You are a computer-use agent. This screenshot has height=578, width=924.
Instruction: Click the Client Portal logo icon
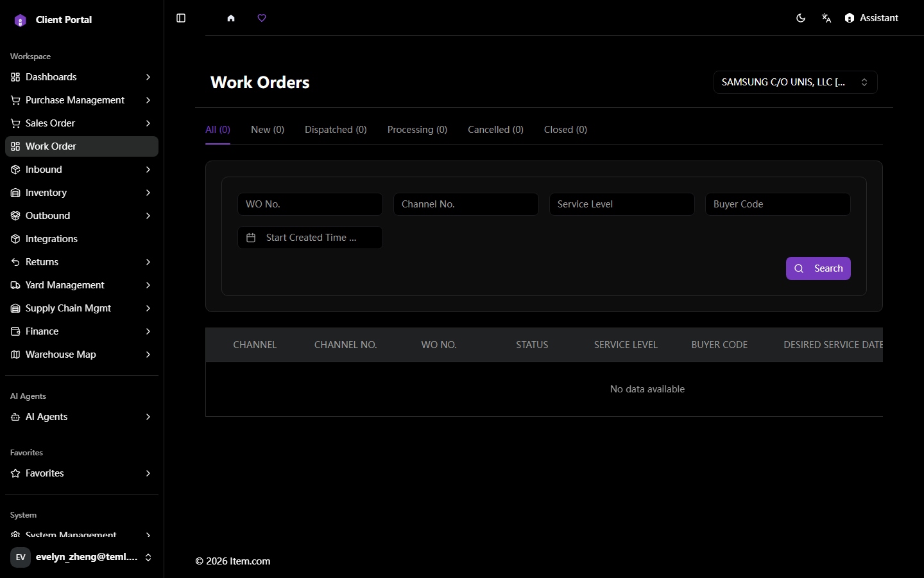coord(21,21)
